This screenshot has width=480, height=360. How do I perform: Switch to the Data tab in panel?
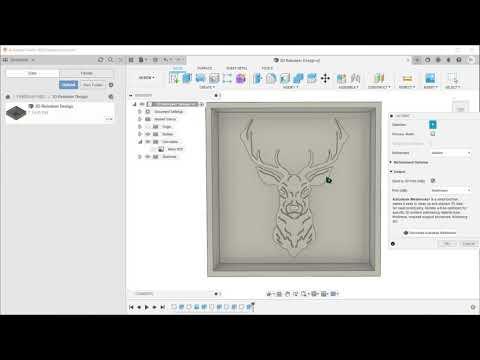click(32, 73)
